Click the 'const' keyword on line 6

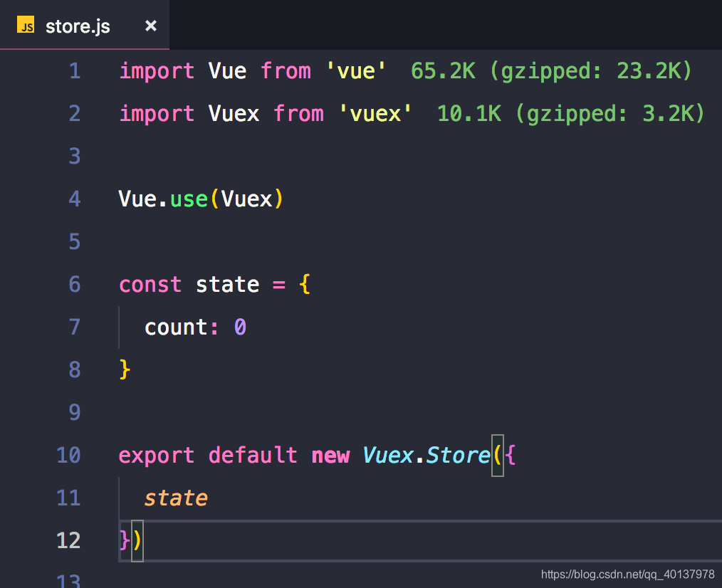coord(150,285)
